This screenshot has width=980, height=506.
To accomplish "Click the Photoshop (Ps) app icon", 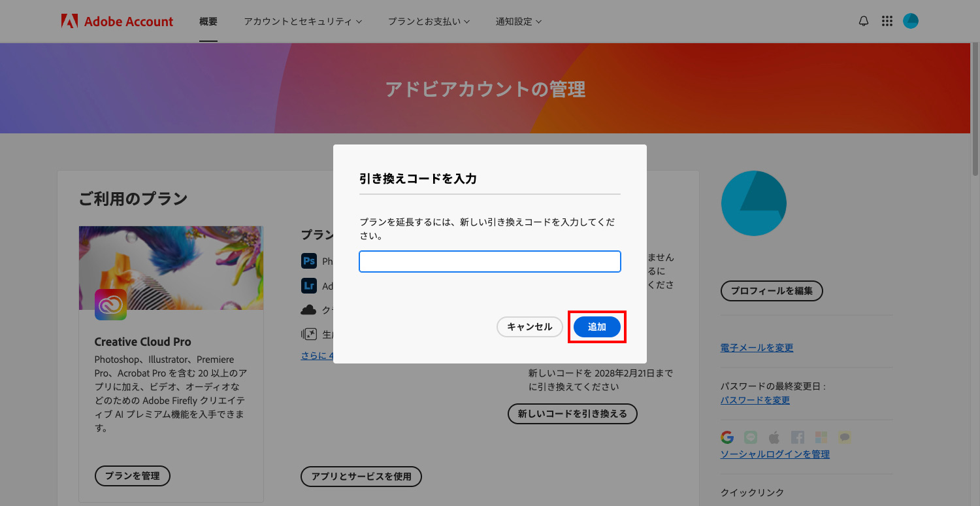I will (x=308, y=261).
